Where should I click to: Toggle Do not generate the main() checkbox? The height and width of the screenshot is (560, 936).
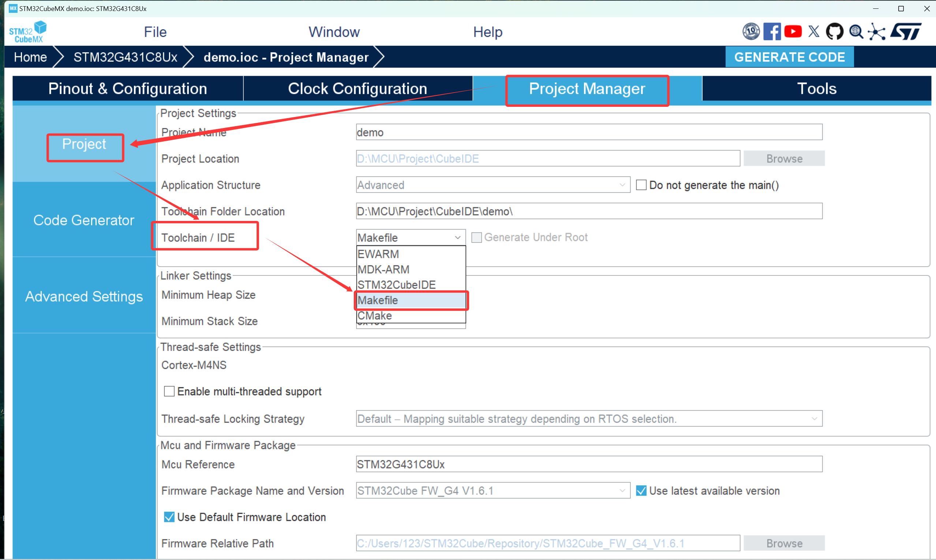click(641, 185)
